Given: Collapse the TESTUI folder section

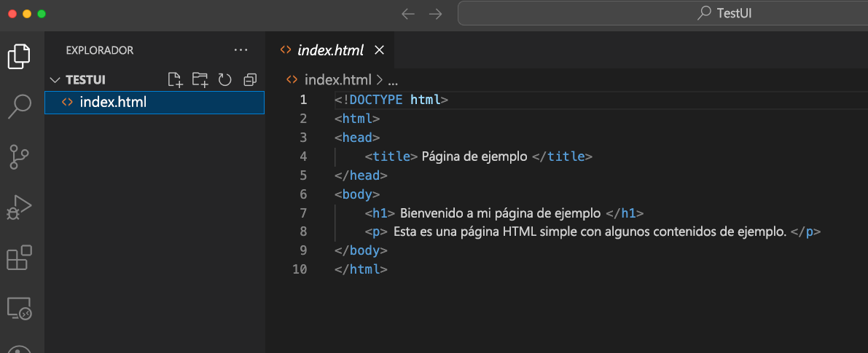Looking at the screenshot, I should coord(54,80).
